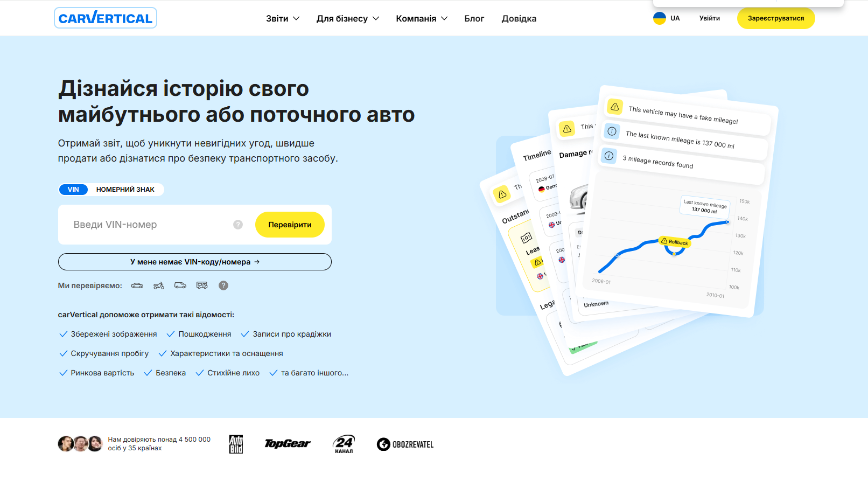This screenshot has height=481, width=868.
Task: Click the trusted users avatars
Action: tap(80, 444)
